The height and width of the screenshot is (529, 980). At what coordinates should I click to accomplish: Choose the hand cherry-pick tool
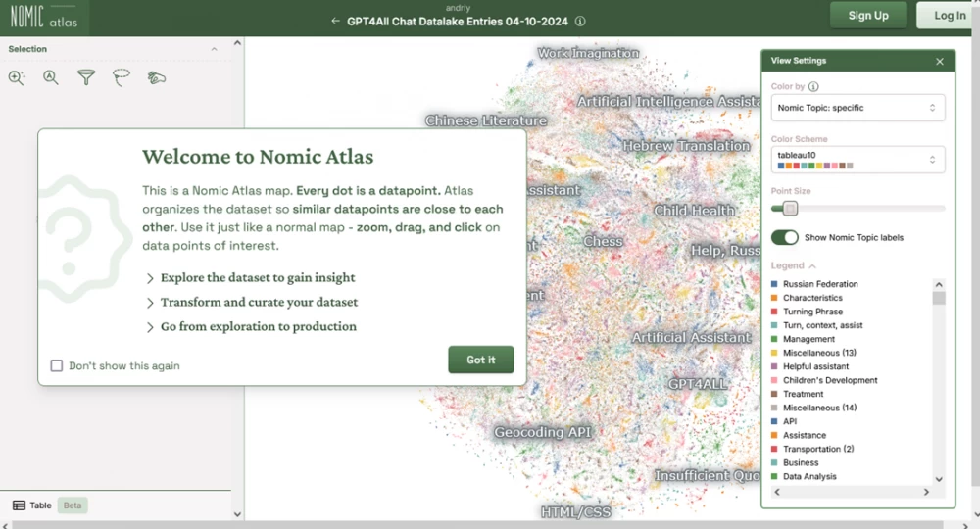[x=157, y=78]
